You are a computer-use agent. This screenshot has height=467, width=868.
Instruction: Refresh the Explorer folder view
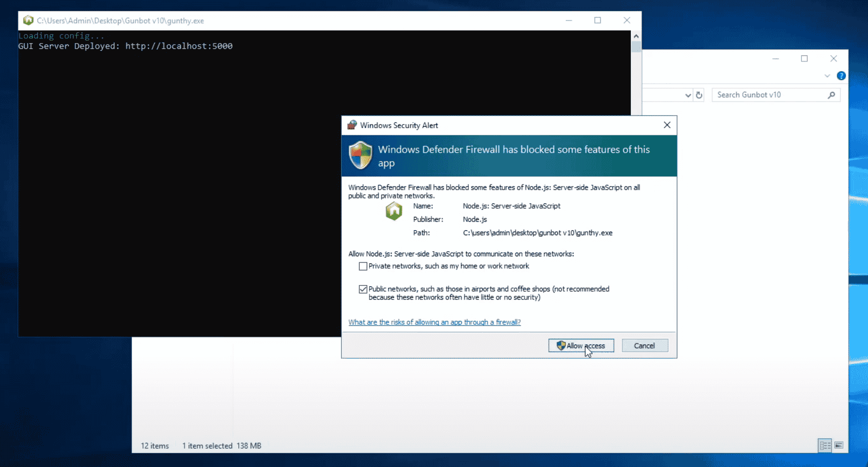[x=699, y=95]
